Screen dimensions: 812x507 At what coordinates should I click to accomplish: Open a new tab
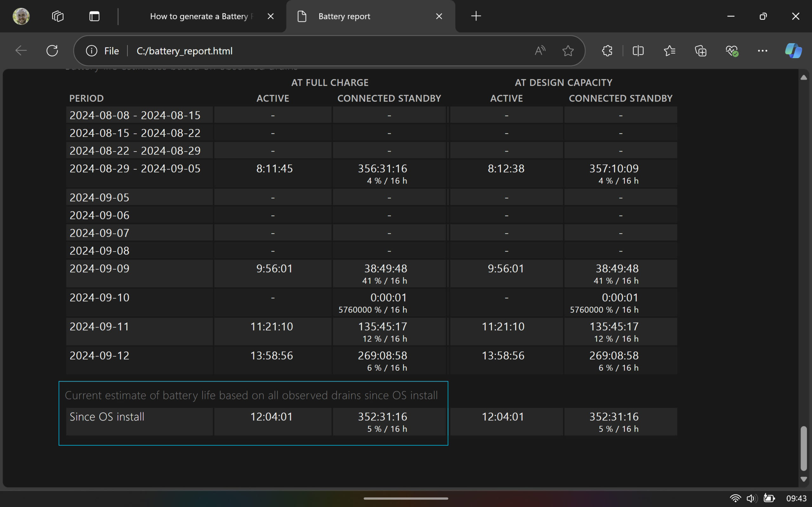pyautogui.click(x=476, y=16)
